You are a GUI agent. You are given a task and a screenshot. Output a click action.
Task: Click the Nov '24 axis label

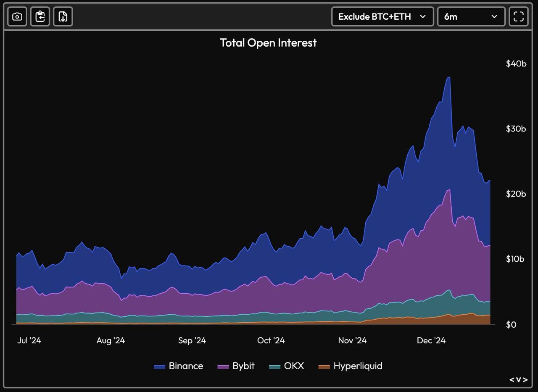click(x=352, y=340)
